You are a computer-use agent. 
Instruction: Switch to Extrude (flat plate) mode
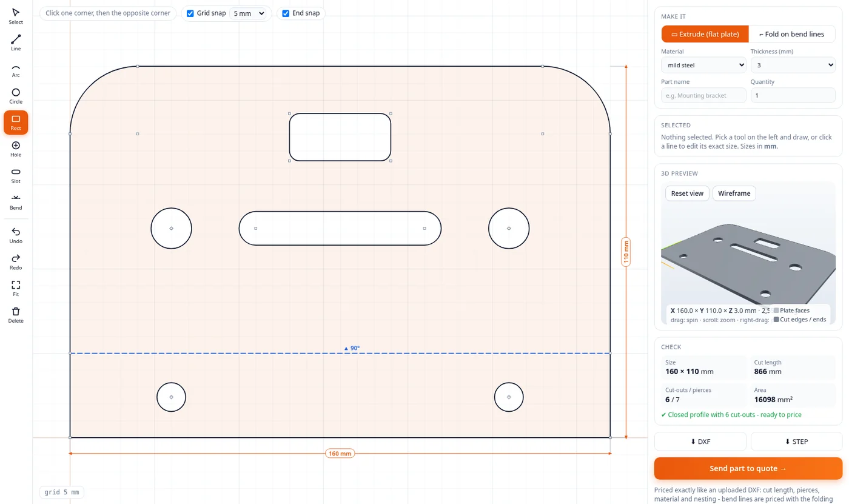705,34
